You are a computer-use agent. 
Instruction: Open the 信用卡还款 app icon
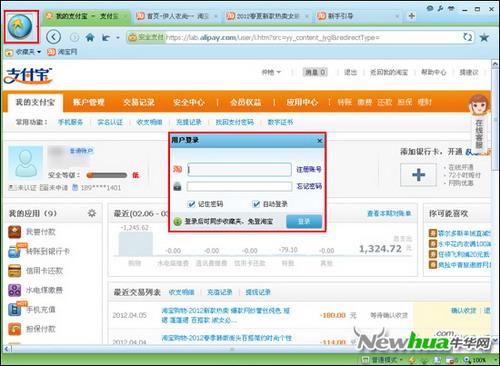point(14,271)
